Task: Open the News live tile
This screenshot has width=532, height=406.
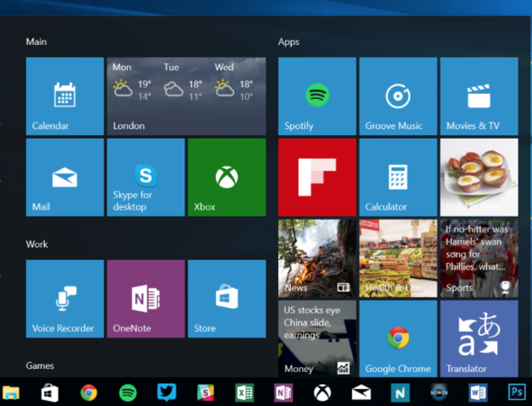Action: pos(317,258)
